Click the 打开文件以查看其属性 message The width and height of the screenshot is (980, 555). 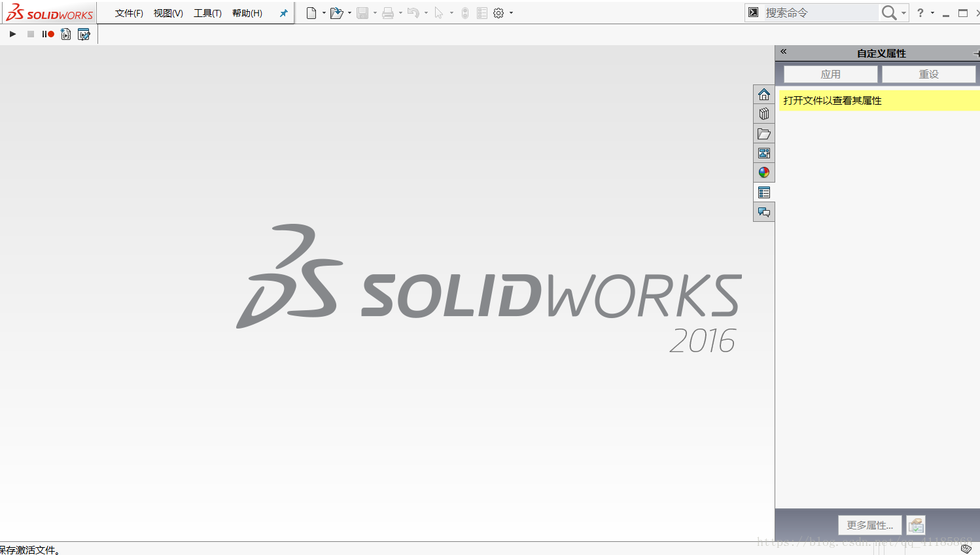(x=832, y=100)
